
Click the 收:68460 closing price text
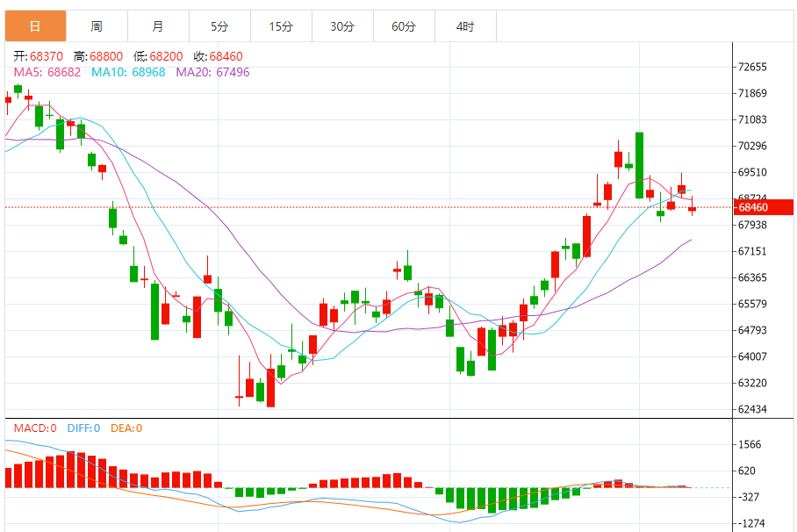pos(218,56)
